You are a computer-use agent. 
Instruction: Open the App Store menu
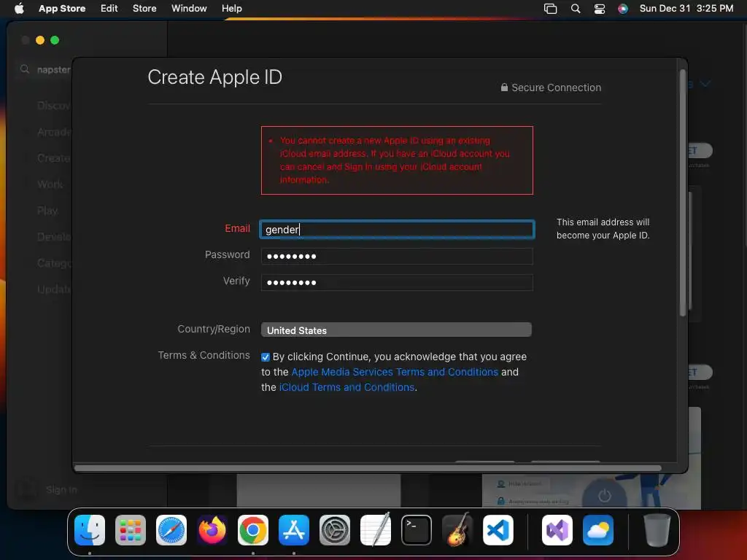(62, 8)
